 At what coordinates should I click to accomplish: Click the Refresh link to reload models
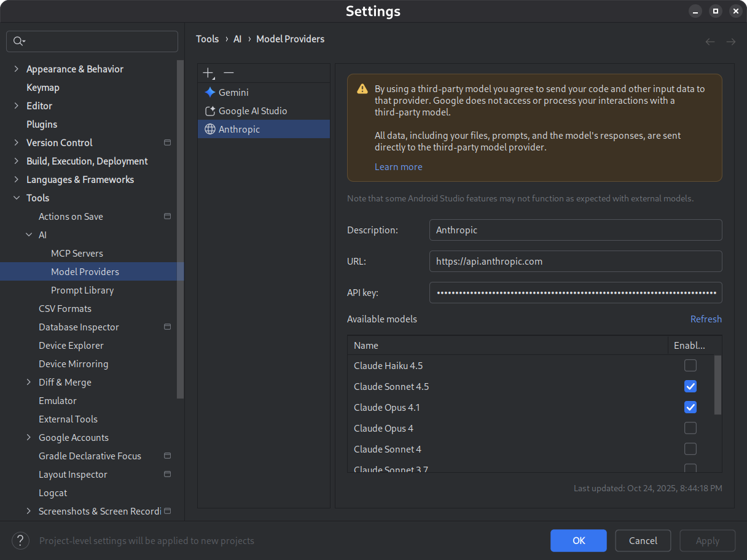(x=706, y=319)
